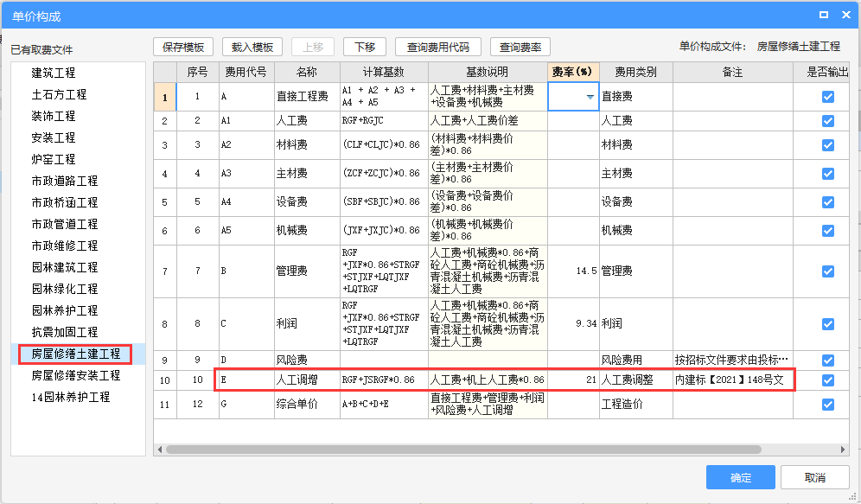Viewport: 861px width, 504px height.
Task: Maximize the 单价构成 dialog window
Action: point(824,15)
